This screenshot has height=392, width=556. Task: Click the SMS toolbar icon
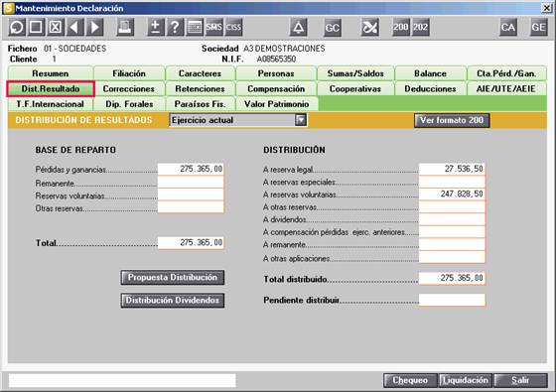213,28
